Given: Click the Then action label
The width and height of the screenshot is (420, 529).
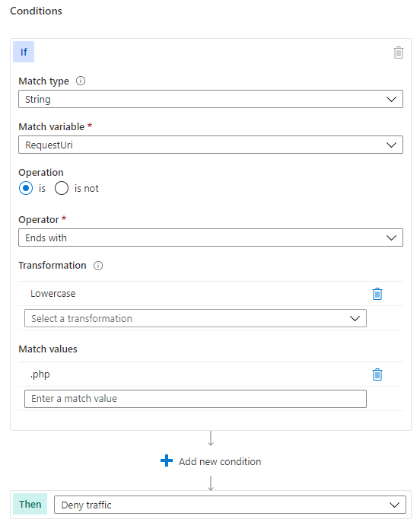Looking at the screenshot, I should 30,504.
